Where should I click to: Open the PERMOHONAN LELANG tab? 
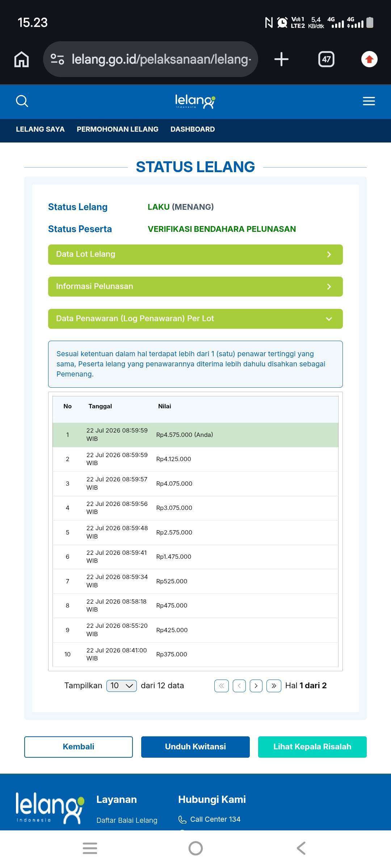tap(118, 129)
